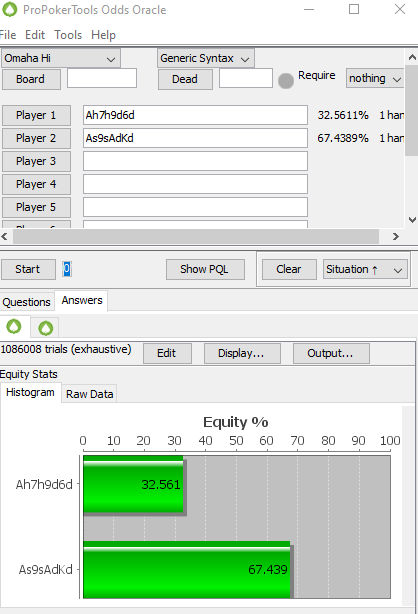Click the empty Player 4 hand field
The image size is (418, 614).
195,184
